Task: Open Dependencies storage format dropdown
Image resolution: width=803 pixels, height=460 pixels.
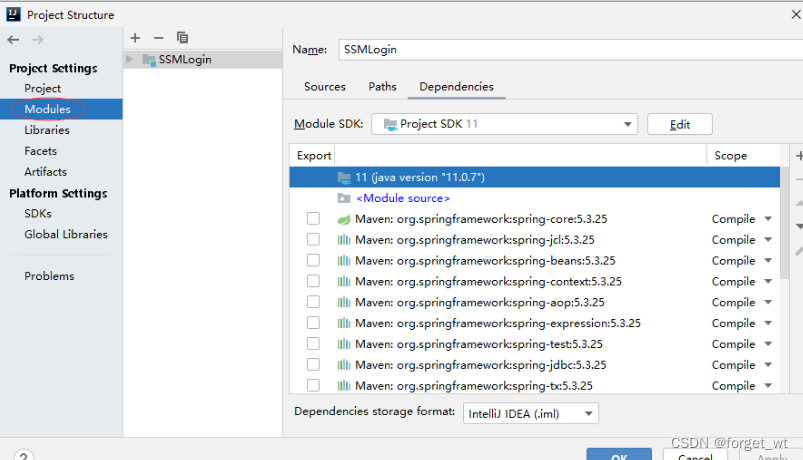Action: click(x=531, y=413)
